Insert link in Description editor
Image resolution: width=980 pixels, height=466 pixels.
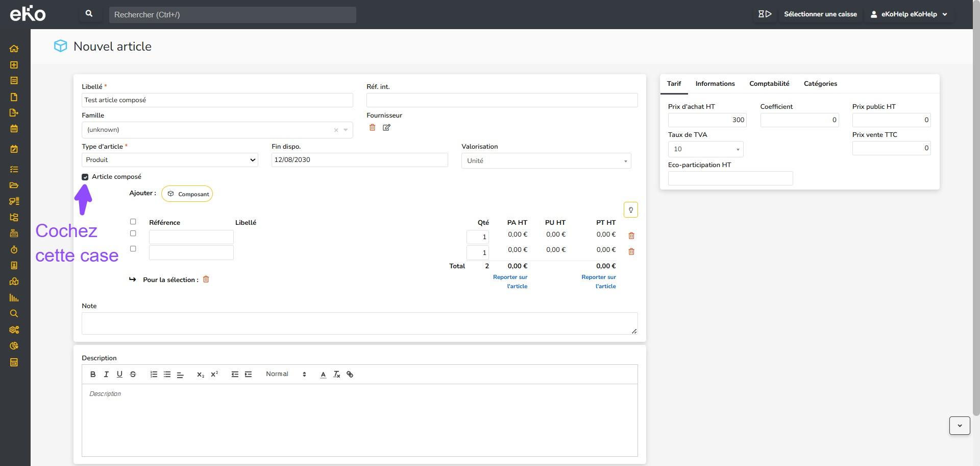pos(350,375)
